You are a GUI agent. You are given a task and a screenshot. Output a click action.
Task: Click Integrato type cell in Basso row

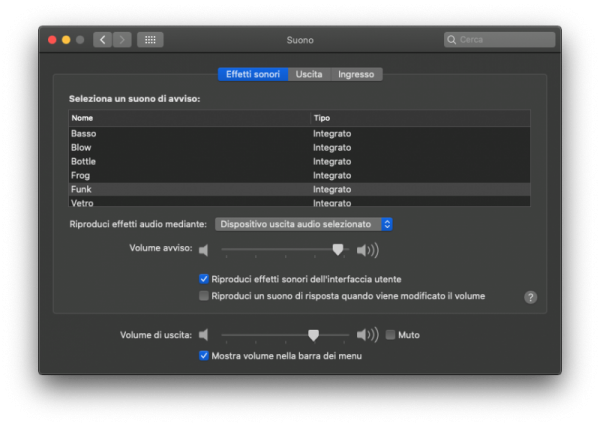(332, 134)
